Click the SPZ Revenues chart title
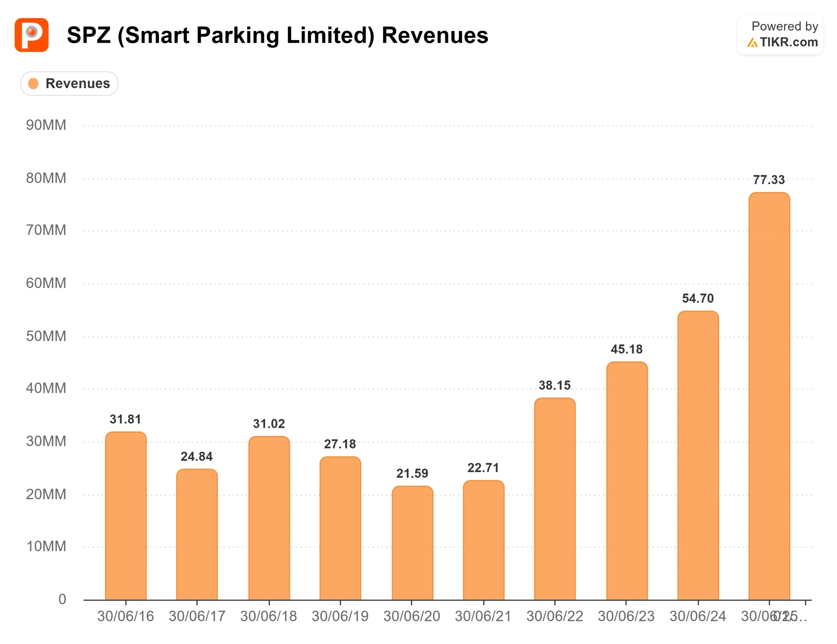The height and width of the screenshot is (644, 837). click(x=278, y=35)
